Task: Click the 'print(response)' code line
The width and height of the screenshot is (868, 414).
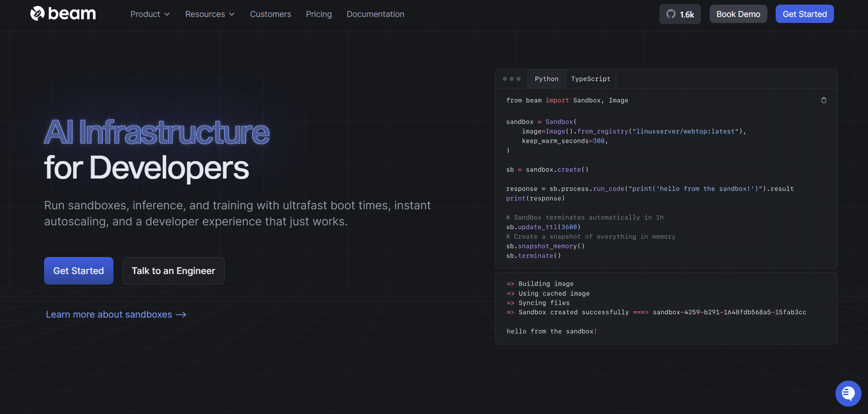Action: [x=535, y=199]
